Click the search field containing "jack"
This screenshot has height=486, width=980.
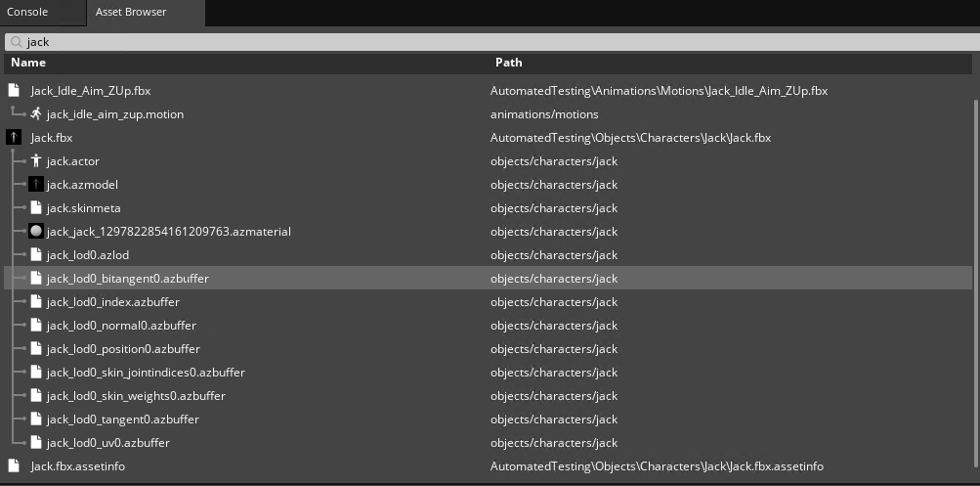coord(491,42)
